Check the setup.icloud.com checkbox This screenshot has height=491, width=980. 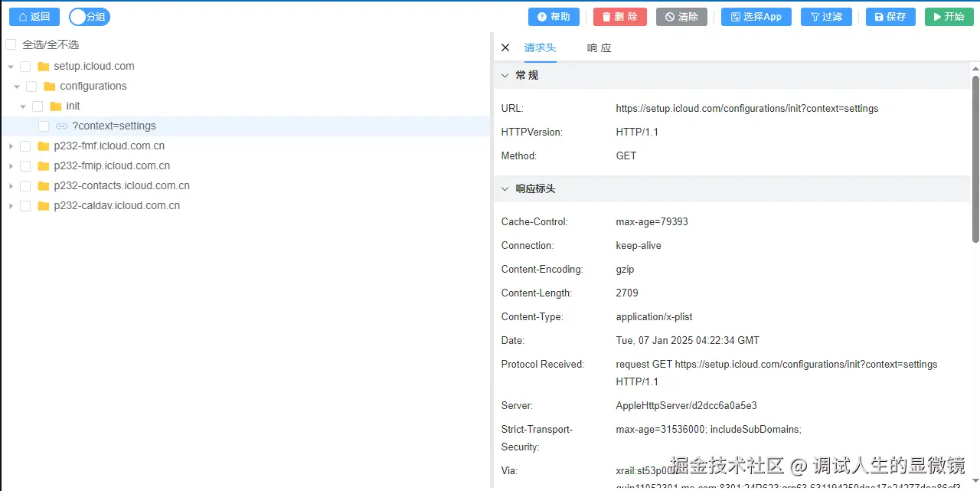(24, 66)
